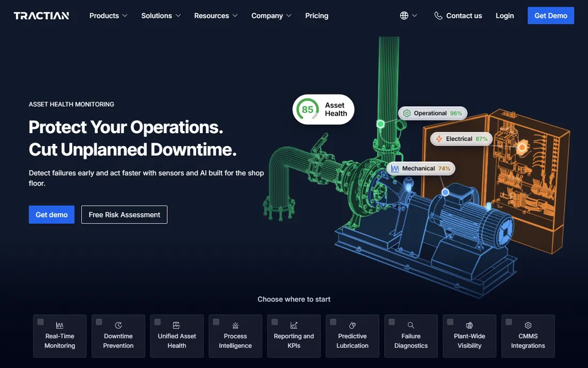The height and width of the screenshot is (368, 588).
Task: Expand the Resources chevron
Action: [x=235, y=16]
